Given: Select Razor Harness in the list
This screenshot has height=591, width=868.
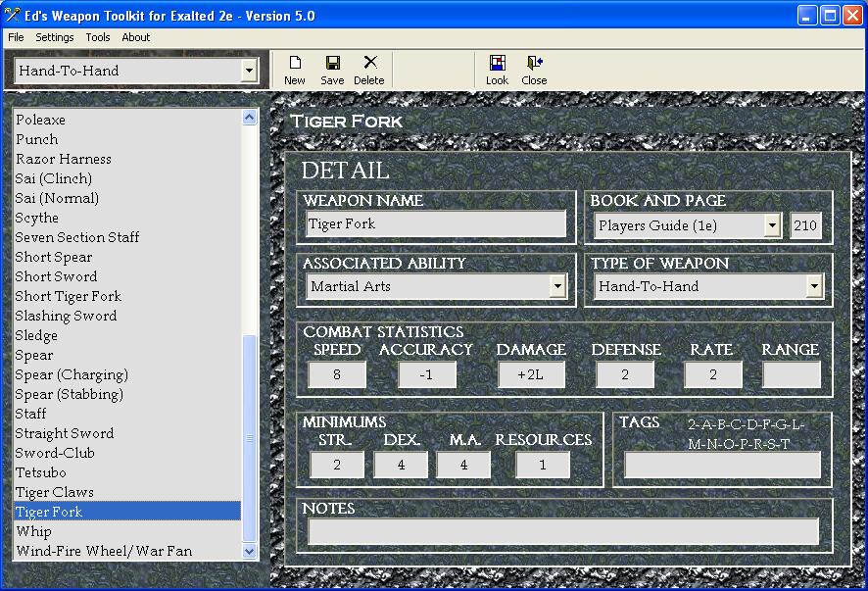Looking at the screenshot, I should (x=127, y=159).
